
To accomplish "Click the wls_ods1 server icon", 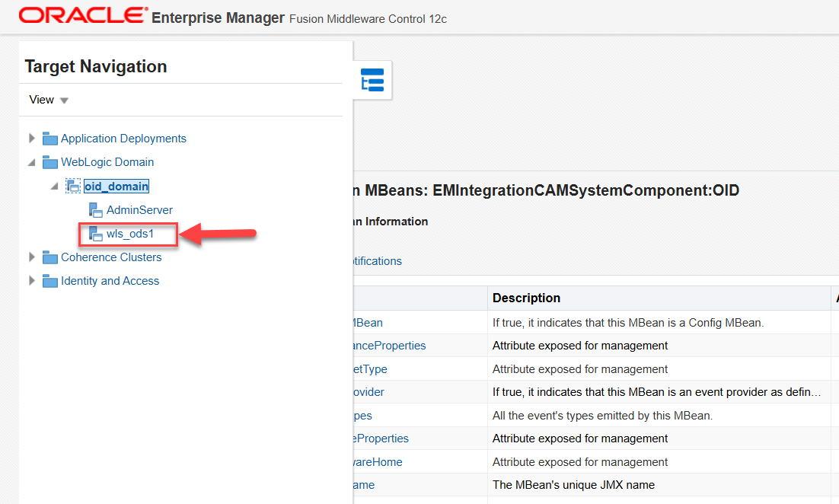I will [x=96, y=234].
